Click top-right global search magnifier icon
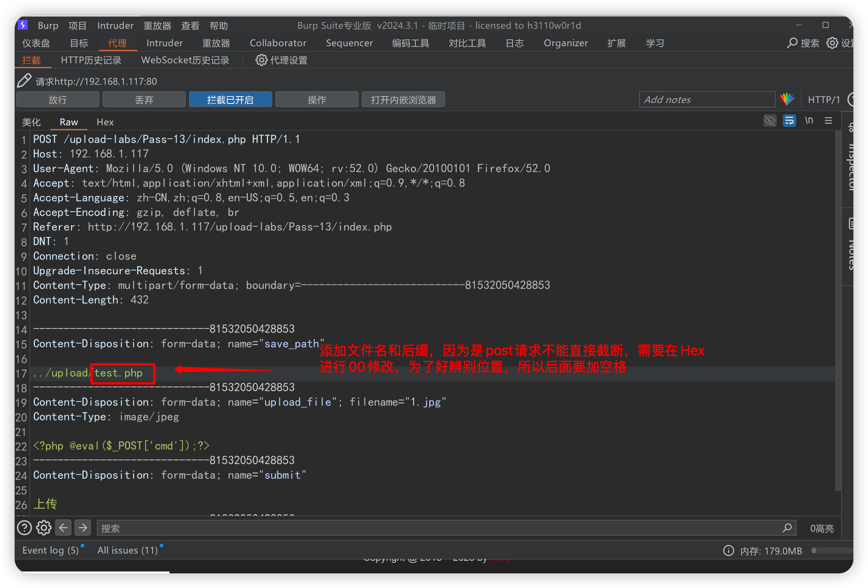The image size is (868, 588). (792, 43)
